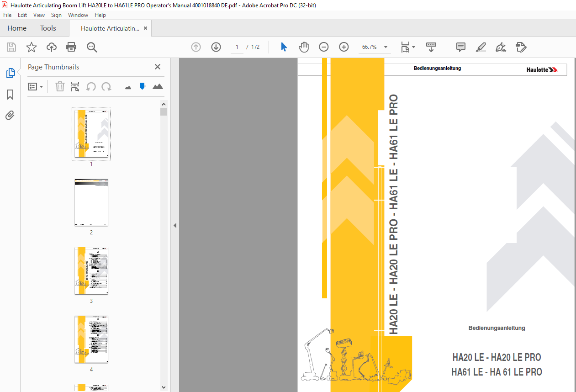Select the Highlight text pen tool

click(x=481, y=47)
